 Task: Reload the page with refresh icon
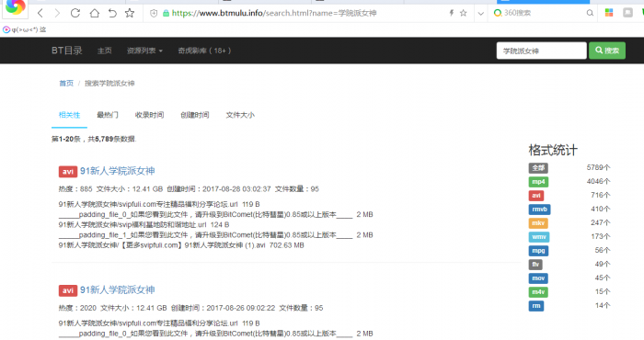point(75,13)
